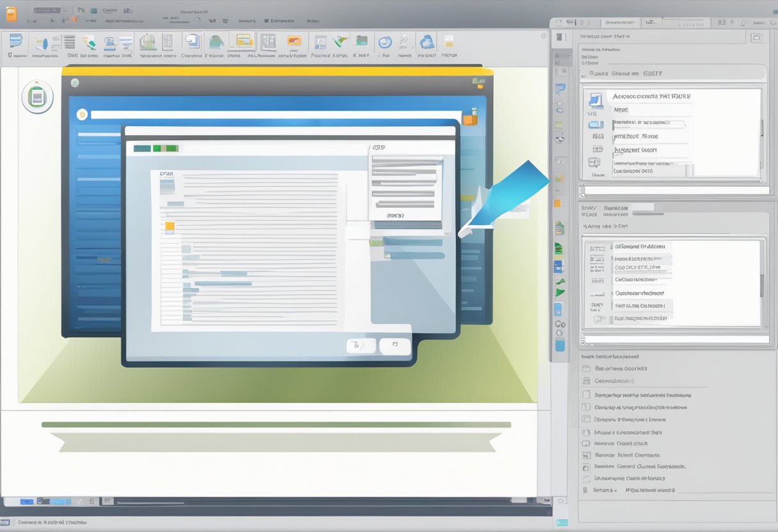778x532 pixels.
Task: Expand the small arrow below upper list
Action: coord(583,189)
